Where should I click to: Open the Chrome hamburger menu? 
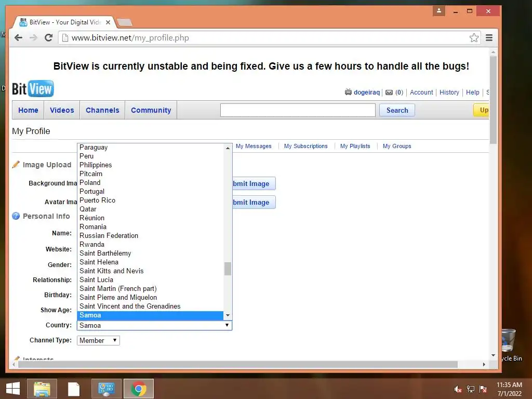[x=489, y=37]
